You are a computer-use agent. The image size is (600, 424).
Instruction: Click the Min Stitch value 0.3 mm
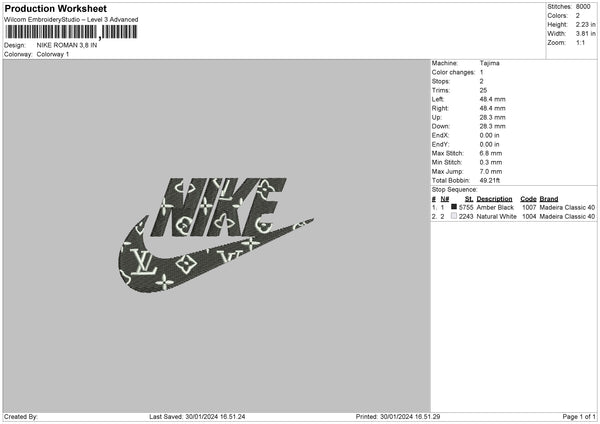pos(491,162)
